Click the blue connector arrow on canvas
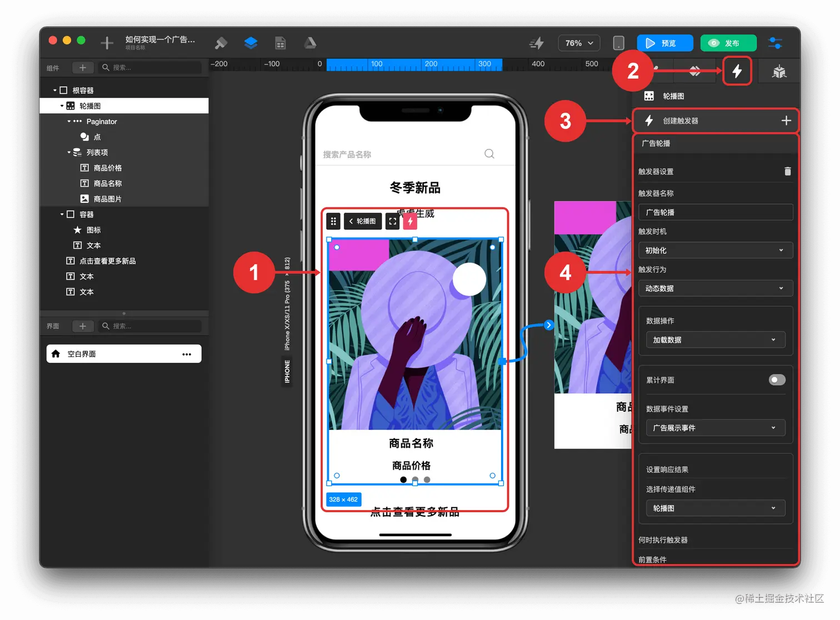This screenshot has height=620, width=840. (549, 325)
